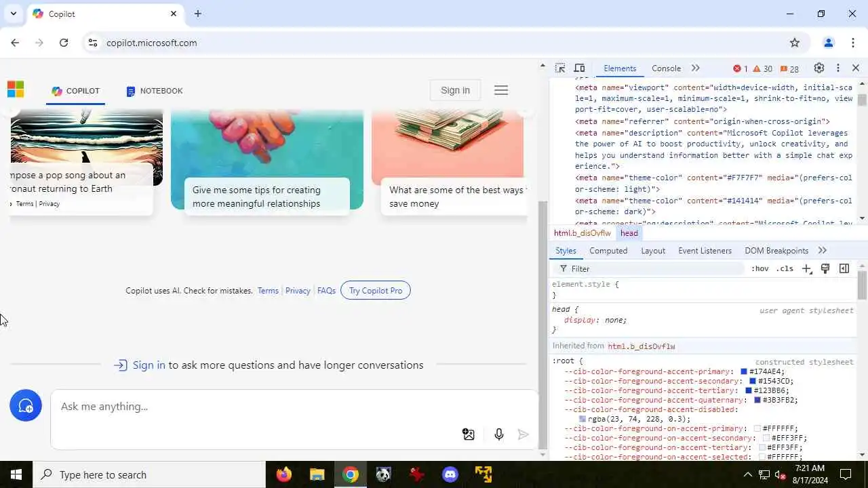
Task: Click the #123BB6 color swatch
Action: pyautogui.click(x=749, y=390)
